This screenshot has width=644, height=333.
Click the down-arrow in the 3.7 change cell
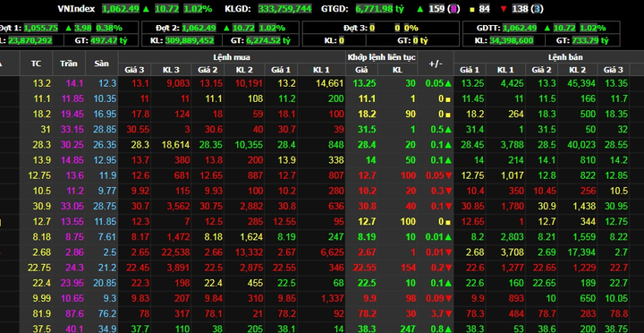pos(448,313)
